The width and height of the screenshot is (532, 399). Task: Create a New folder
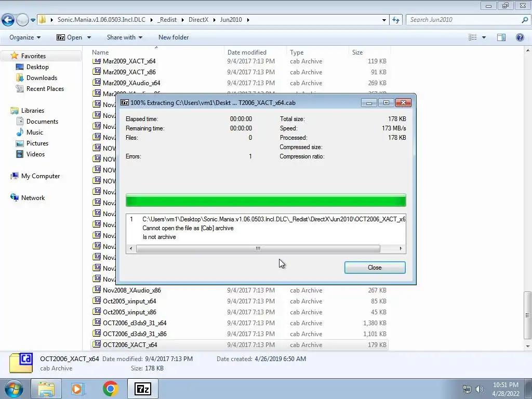[x=174, y=37]
